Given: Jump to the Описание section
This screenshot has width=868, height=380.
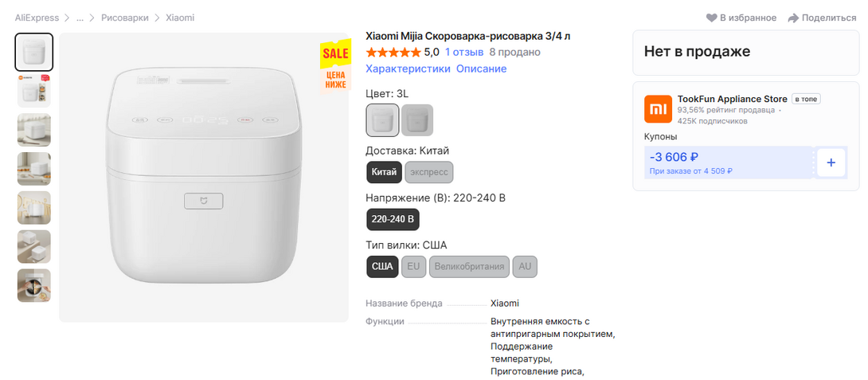Looking at the screenshot, I should pyautogui.click(x=481, y=69).
